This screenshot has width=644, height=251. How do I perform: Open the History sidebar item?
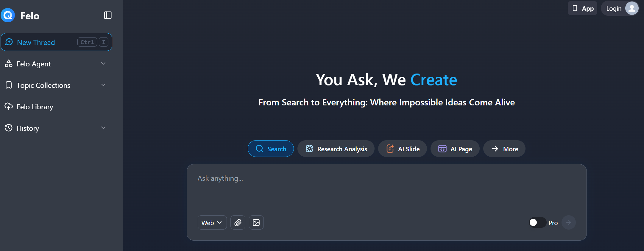[x=56, y=128]
